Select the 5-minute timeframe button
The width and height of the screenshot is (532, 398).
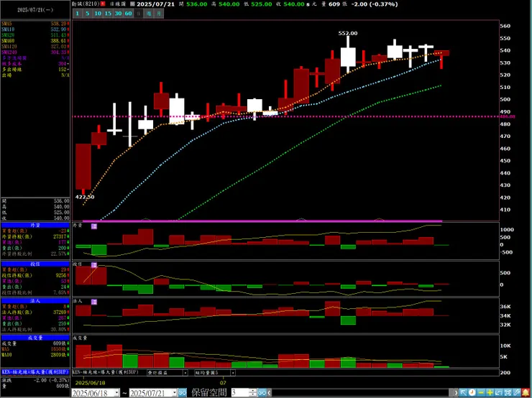tap(88, 14)
